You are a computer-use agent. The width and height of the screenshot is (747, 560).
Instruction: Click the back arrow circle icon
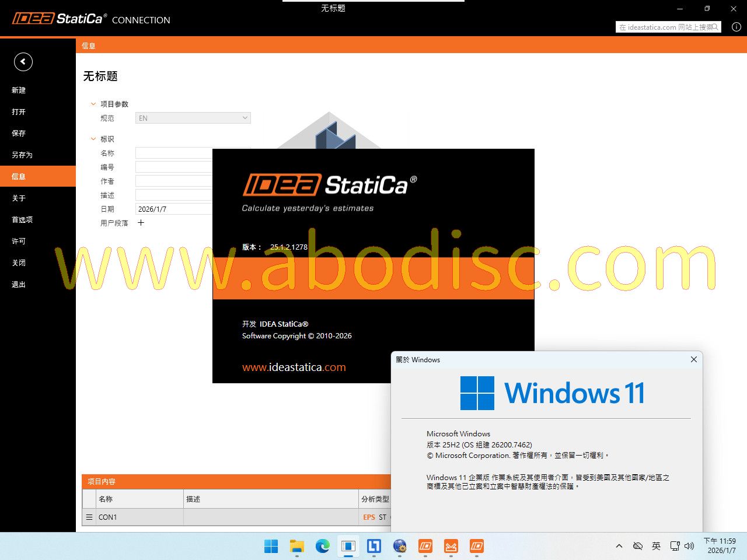click(23, 62)
